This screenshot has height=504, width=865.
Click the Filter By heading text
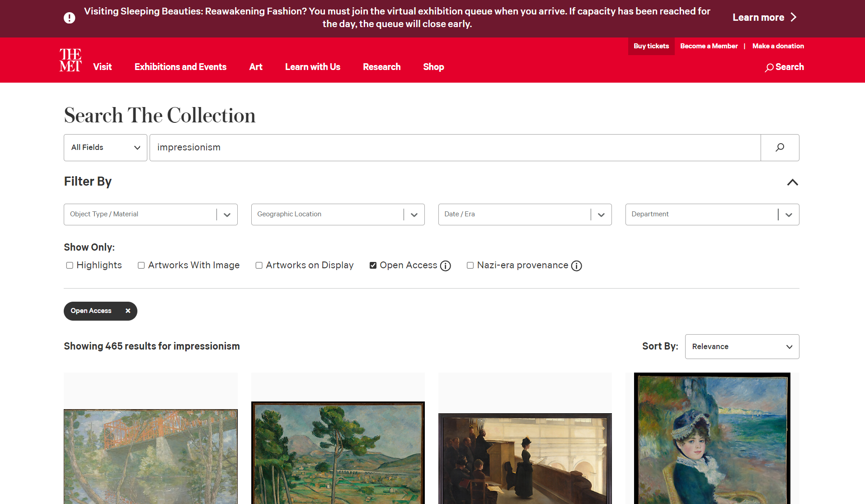[x=88, y=182]
